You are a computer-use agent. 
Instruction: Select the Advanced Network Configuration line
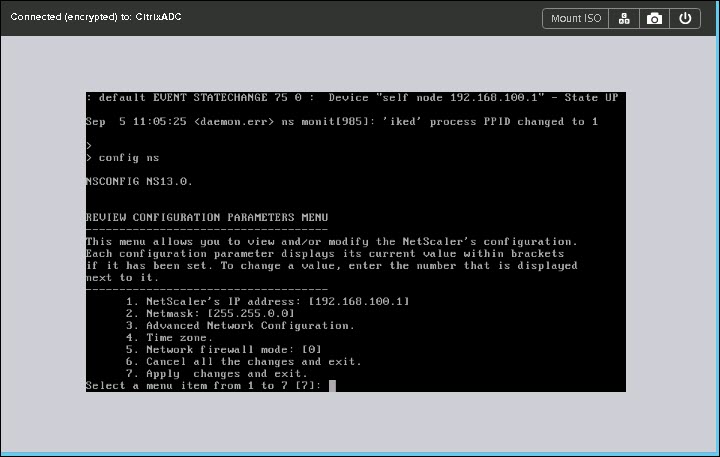(240, 325)
